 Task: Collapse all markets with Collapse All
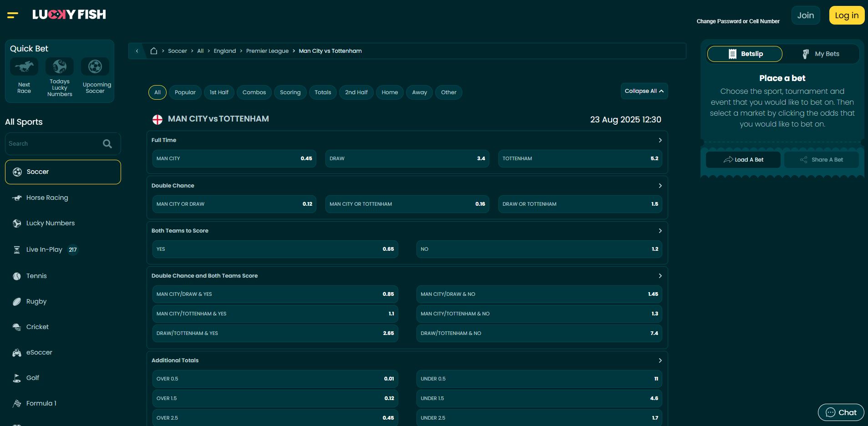[644, 91]
